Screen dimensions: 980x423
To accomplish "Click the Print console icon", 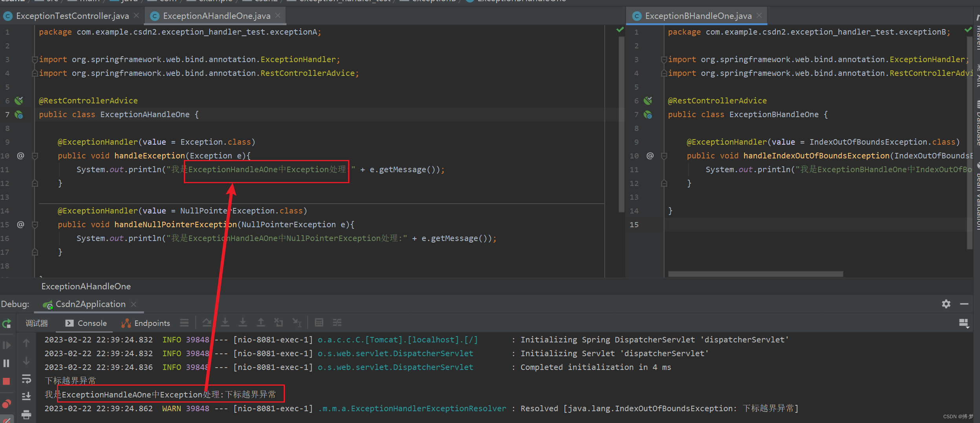I will [26, 414].
